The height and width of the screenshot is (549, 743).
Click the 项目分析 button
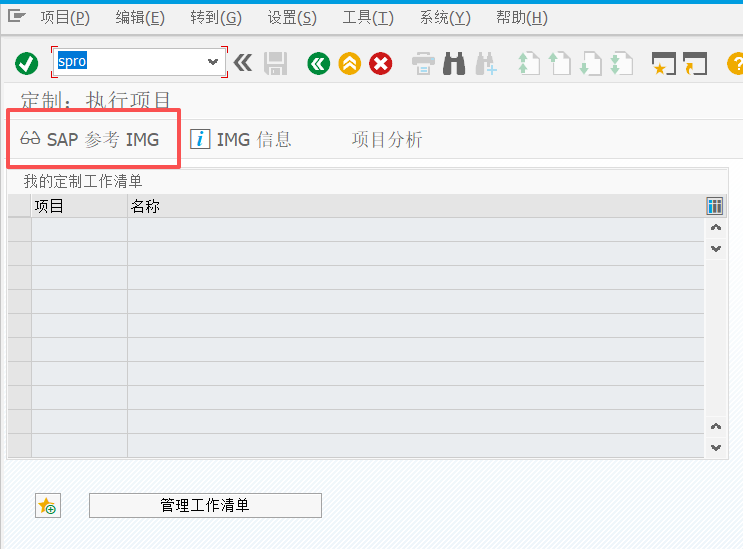(387, 139)
